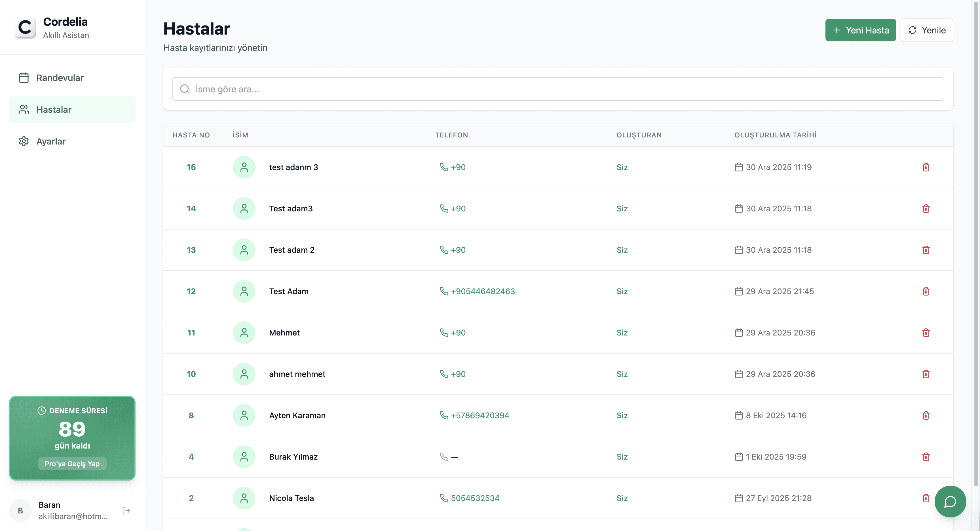Remove Ayten Karaman using the delete icon
The height and width of the screenshot is (531, 980).
click(x=926, y=415)
